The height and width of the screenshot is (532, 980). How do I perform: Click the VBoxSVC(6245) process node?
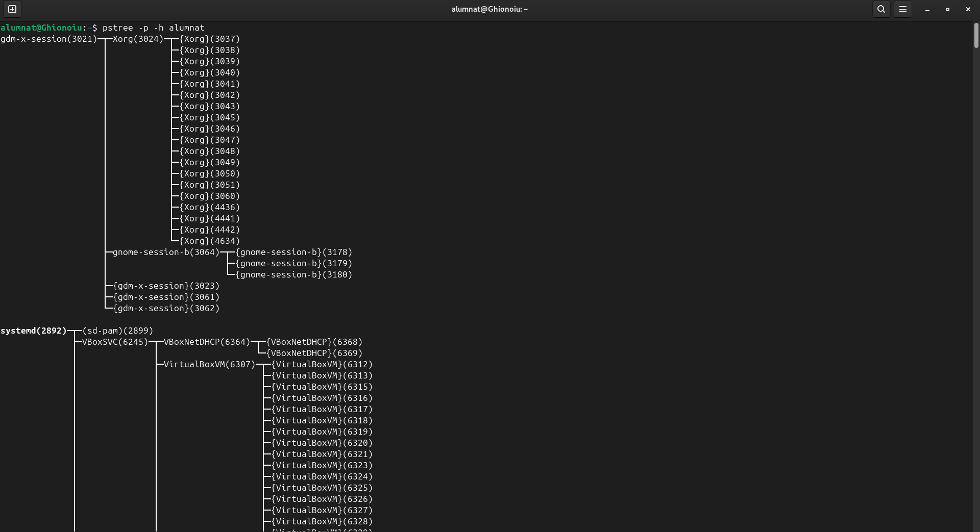(115, 342)
